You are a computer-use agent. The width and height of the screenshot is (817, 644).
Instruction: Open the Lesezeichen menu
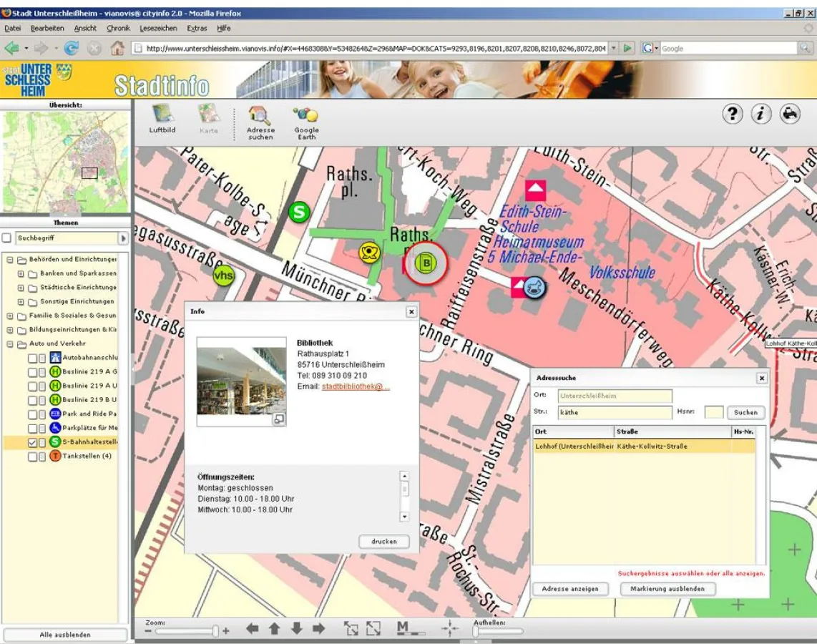(158, 28)
